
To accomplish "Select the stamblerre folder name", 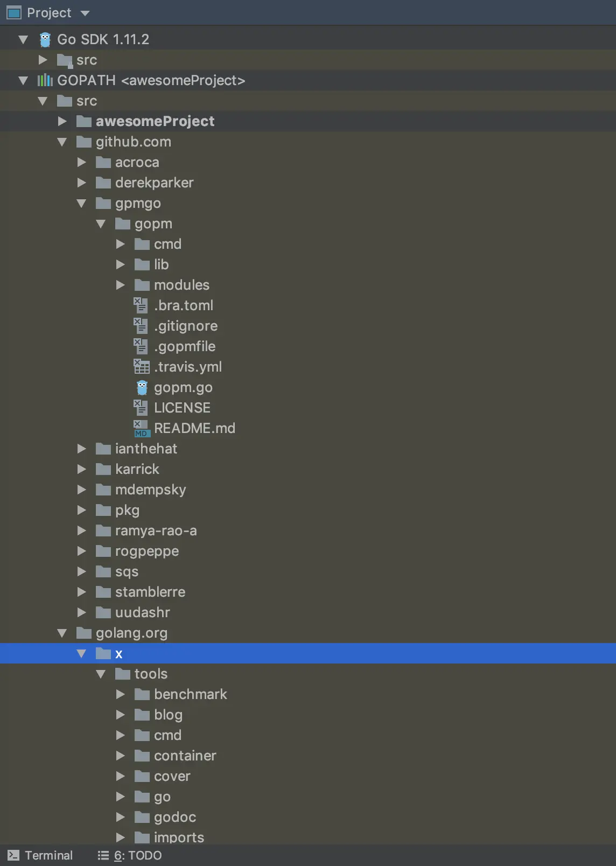I will [150, 592].
